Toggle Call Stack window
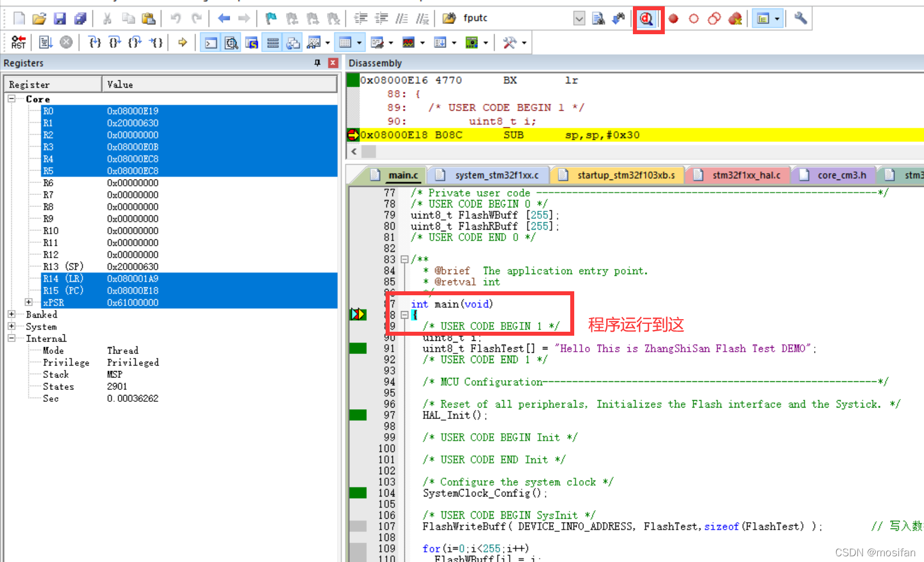Screen dimensions: 924x562 click(293, 43)
